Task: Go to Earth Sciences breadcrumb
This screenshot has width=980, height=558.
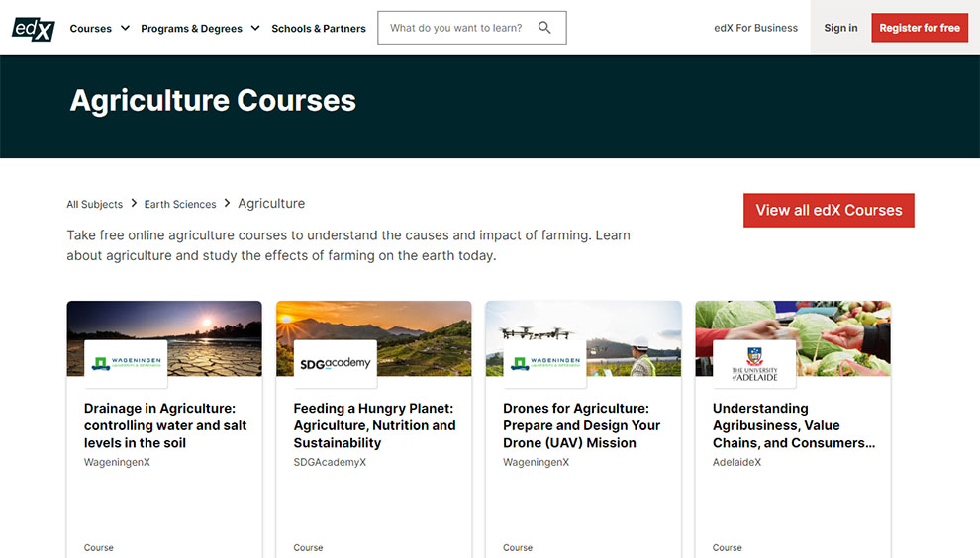Action: point(180,205)
